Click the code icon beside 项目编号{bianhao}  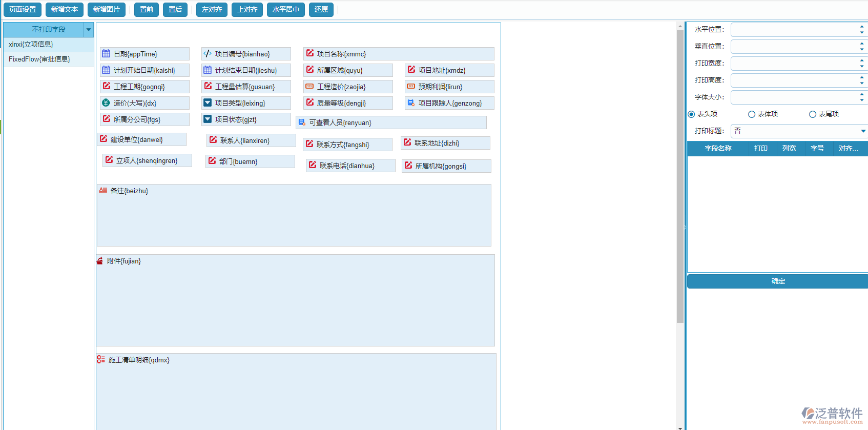click(x=208, y=53)
